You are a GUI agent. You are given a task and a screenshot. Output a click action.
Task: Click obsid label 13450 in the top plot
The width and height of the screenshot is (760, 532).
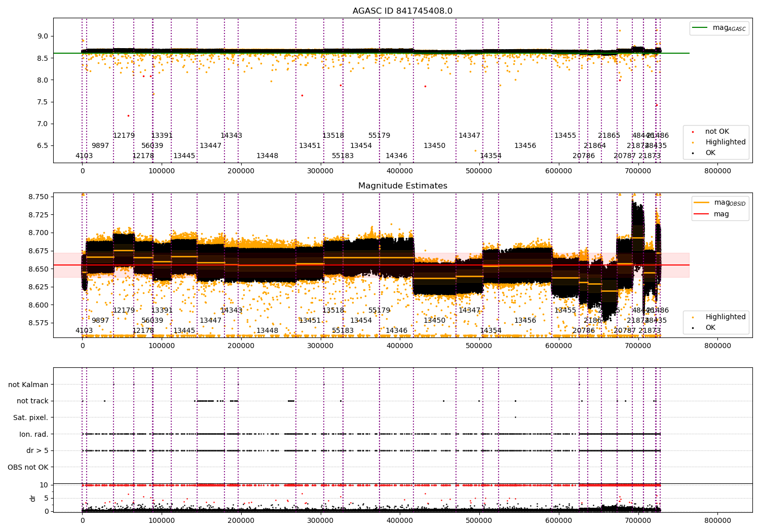(x=435, y=146)
